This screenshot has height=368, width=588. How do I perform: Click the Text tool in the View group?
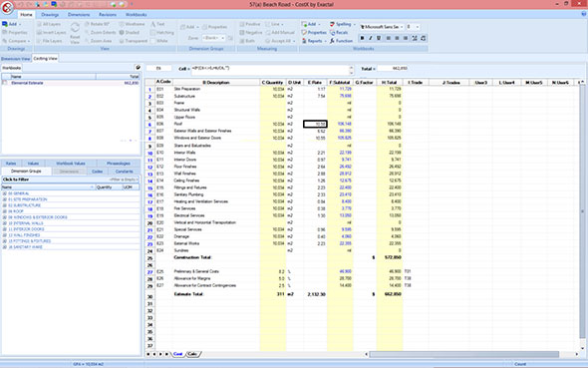click(157, 24)
